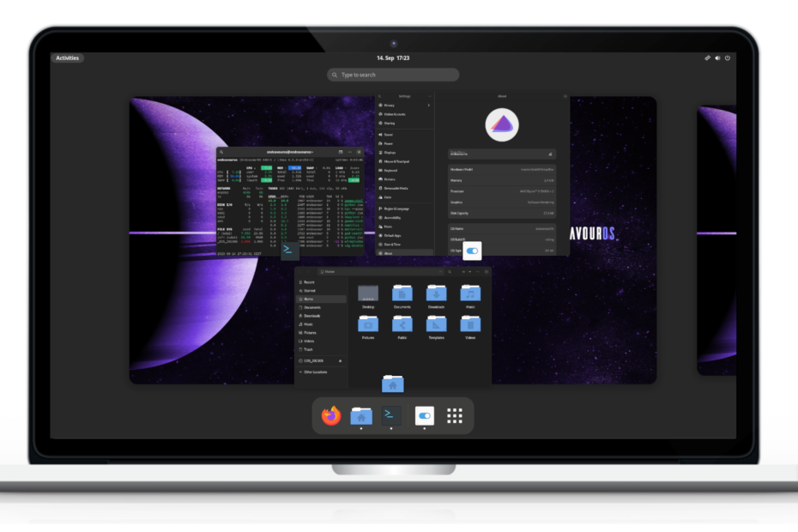Image resolution: width=798 pixels, height=532 pixels.
Task: Select Downloads in the Files sidebar
Action: pyautogui.click(x=311, y=316)
